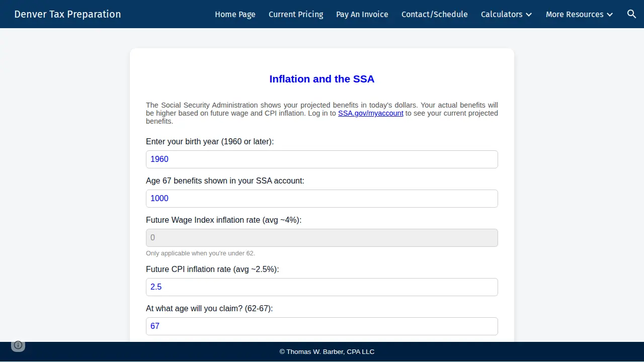Click 'Only applicable when you're under 62.' note
This screenshot has height=362, width=644.
click(201, 253)
